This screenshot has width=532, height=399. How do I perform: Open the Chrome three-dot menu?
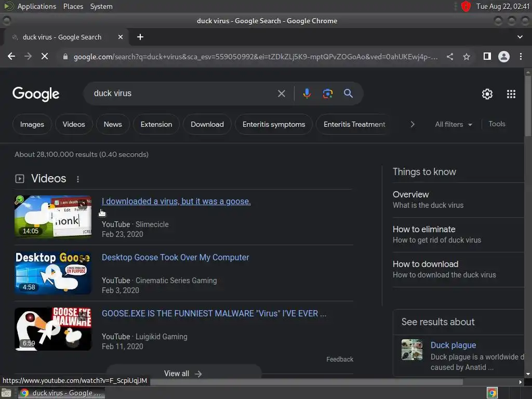[521, 56]
